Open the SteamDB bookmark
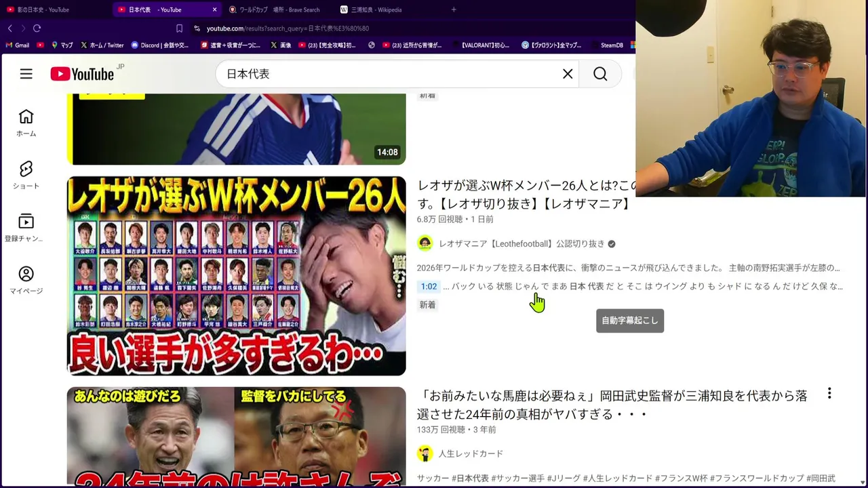 click(x=606, y=45)
